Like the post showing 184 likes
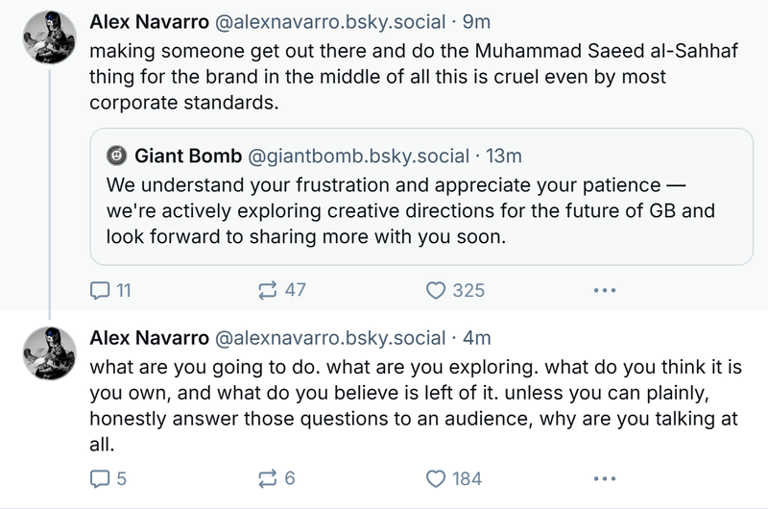Screen dimensions: 768x509 pyautogui.click(x=436, y=479)
